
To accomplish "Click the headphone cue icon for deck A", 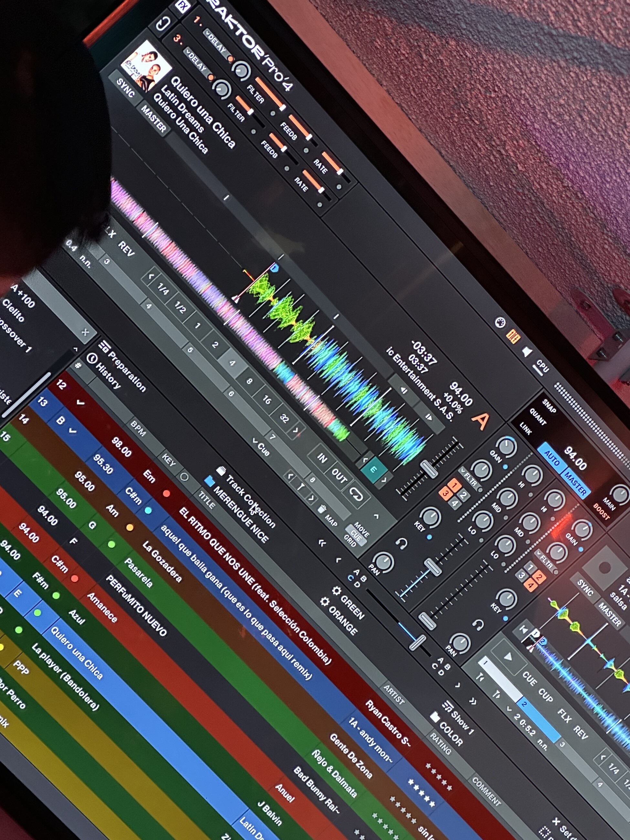I will pyautogui.click(x=401, y=544).
